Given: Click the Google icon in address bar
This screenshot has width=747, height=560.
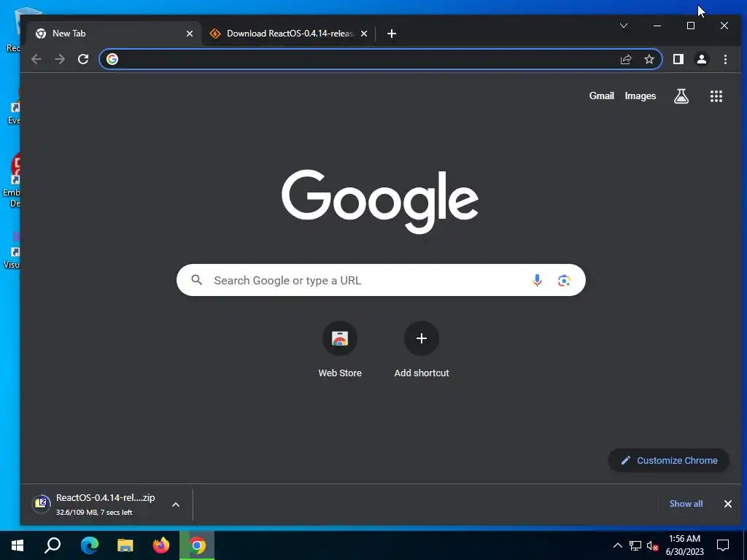Looking at the screenshot, I should (x=112, y=59).
